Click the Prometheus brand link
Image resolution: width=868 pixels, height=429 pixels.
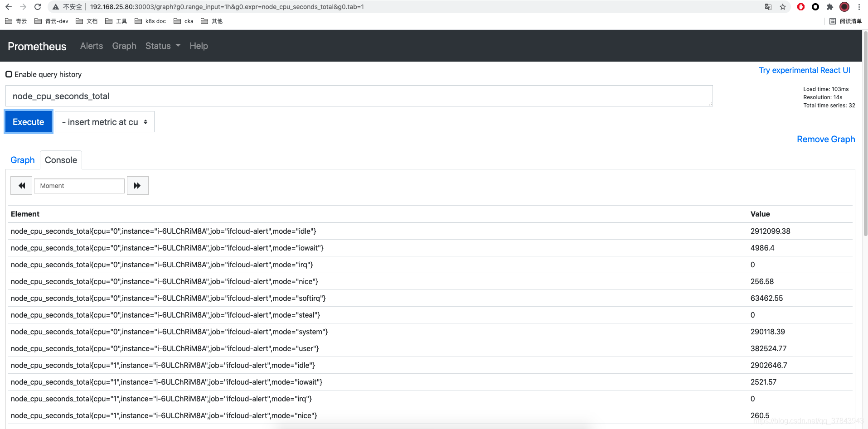[37, 46]
